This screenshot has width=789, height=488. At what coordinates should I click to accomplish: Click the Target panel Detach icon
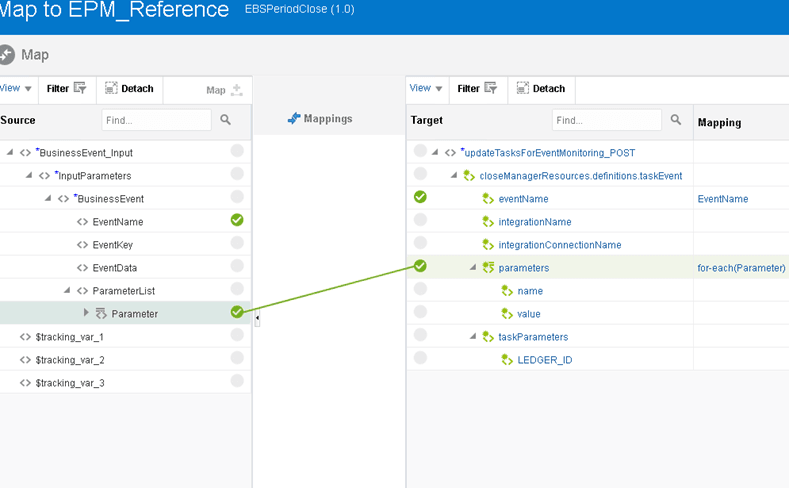(523, 88)
